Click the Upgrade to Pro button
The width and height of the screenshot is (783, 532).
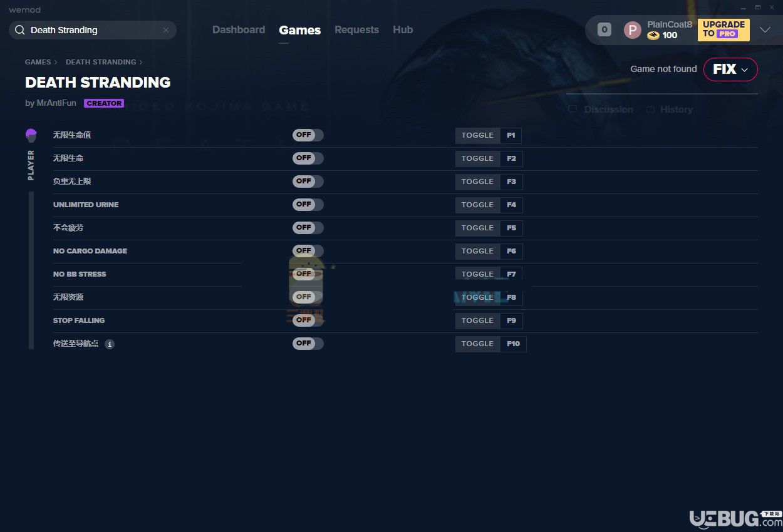[723, 29]
